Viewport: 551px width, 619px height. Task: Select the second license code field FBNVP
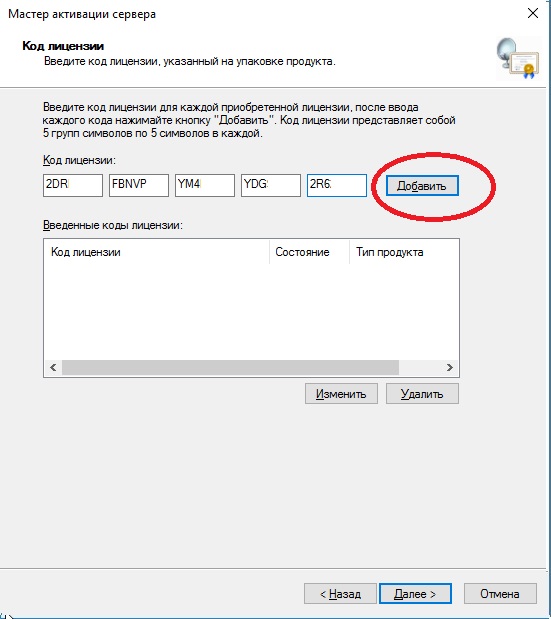(139, 186)
